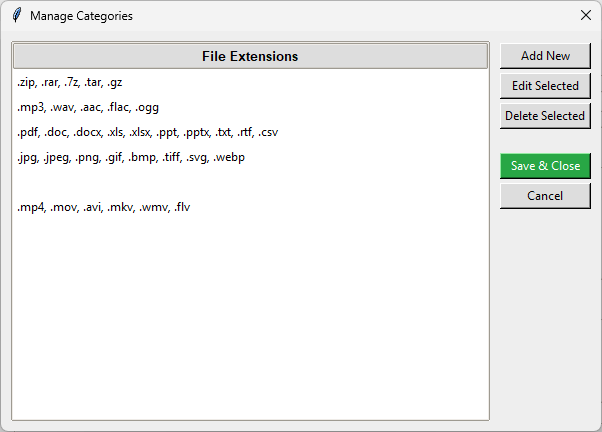Cancel the category changes
Viewport: 602px width, 432px height.
tap(545, 196)
